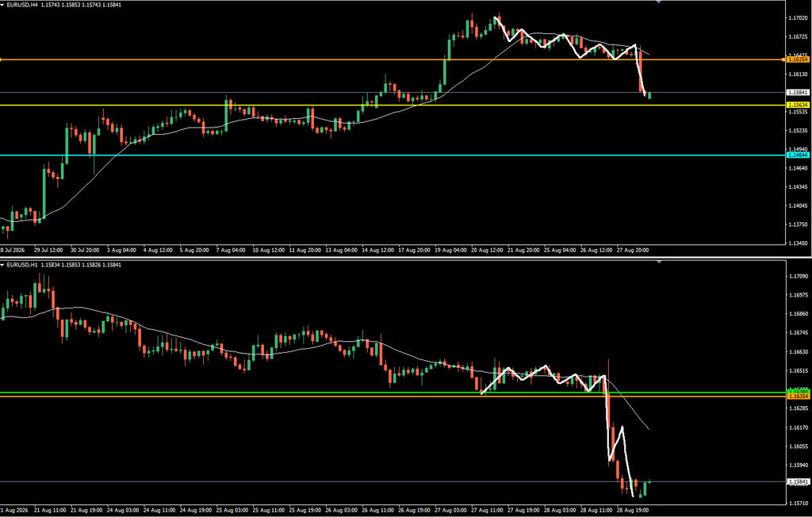
Task: Click the 1.15841 current price tag on H1 chart
Action: coord(798,482)
